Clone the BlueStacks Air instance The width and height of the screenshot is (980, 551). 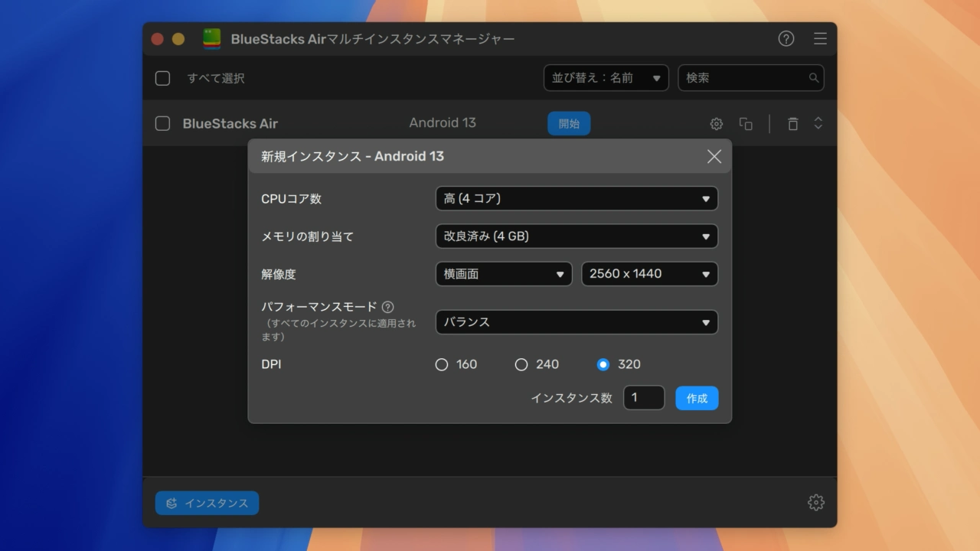pos(746,124)
